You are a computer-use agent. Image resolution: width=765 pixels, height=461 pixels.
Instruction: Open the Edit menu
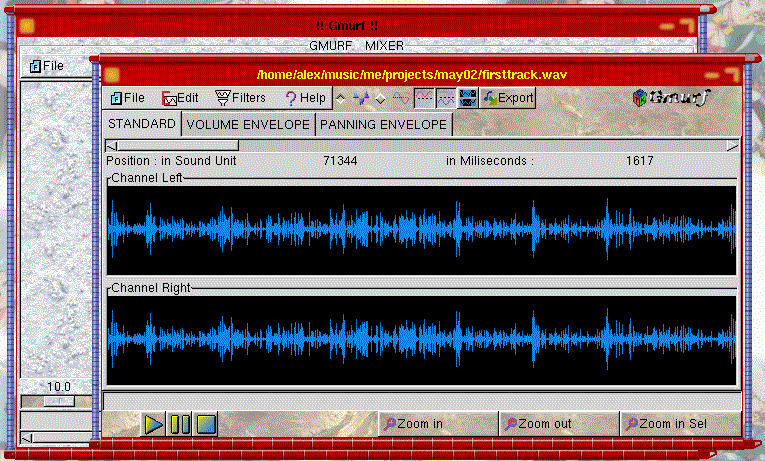[181, 98]
